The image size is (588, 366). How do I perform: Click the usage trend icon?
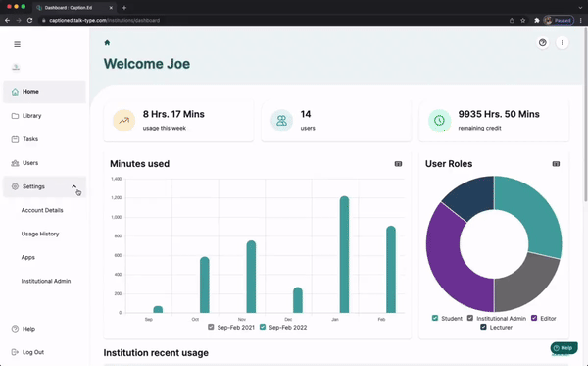(124, 121)
